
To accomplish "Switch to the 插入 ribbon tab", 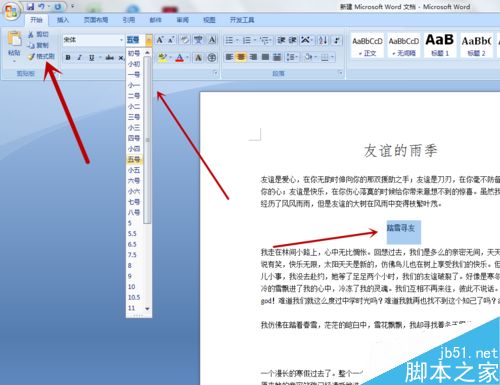I will [x=63, y=20].
